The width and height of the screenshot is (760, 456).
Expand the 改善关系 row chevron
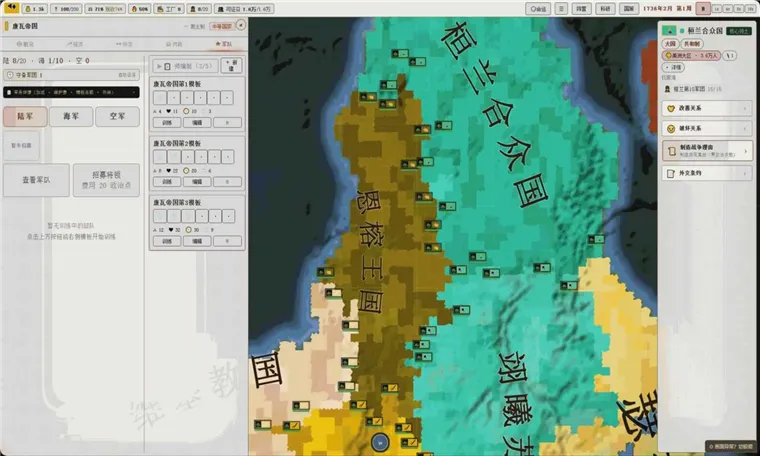(x=745, y=108)
